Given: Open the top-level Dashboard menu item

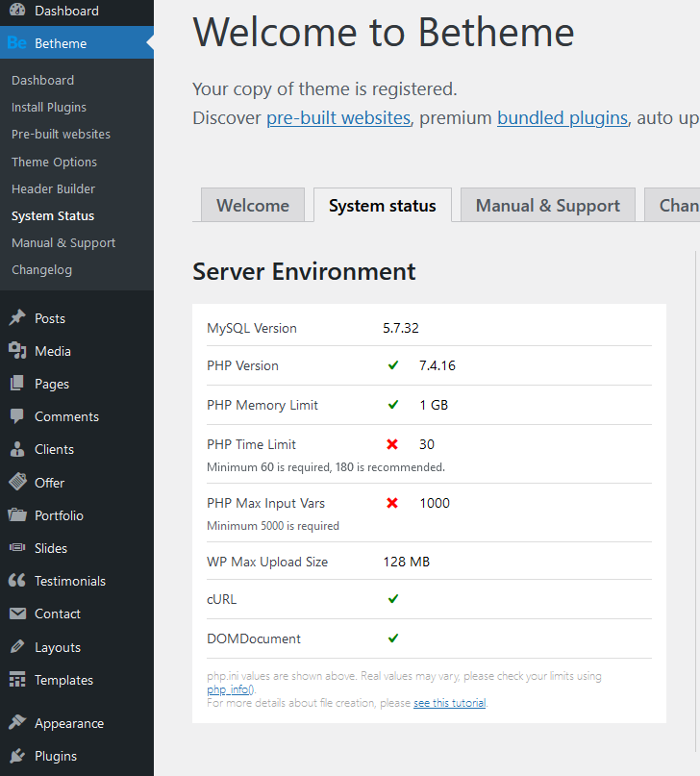Looking at the screenshot, I should pos(77,11).
